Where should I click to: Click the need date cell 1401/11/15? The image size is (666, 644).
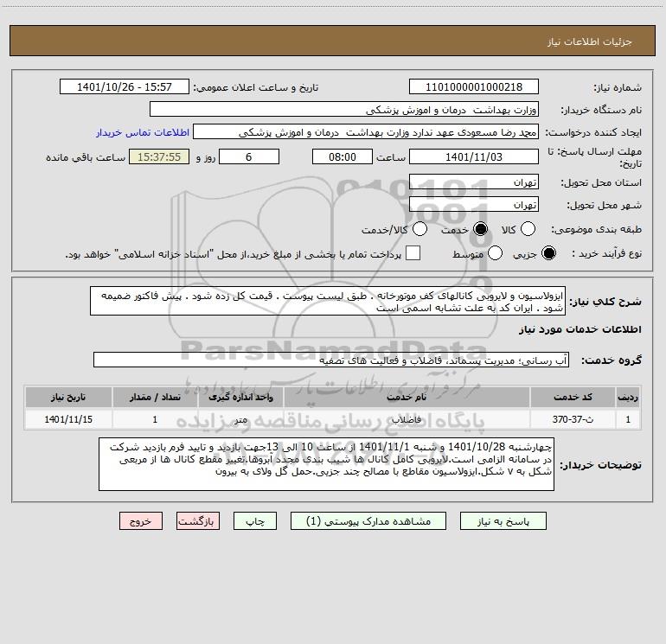click(x=68, y=419)
